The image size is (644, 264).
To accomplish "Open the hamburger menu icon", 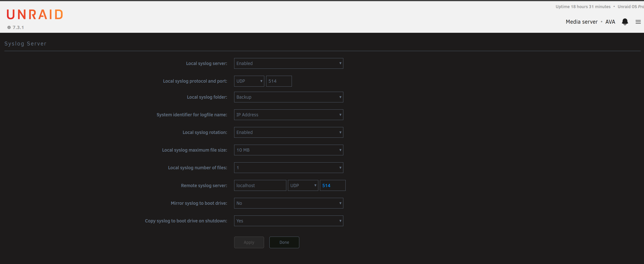I will (638, 22).
